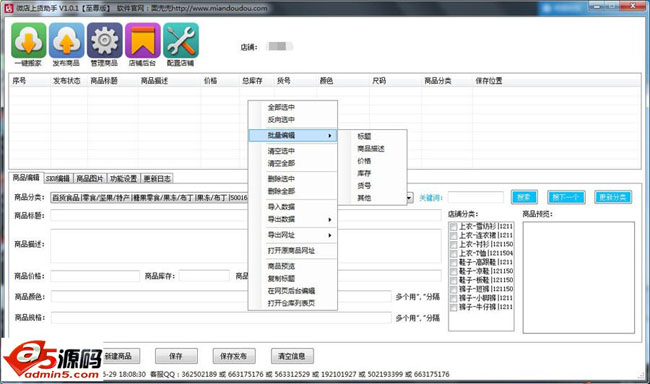The width and height of the screenshot is (650, 384).
Task: Switch to the SKU编辑 tab
Action: 58,179
